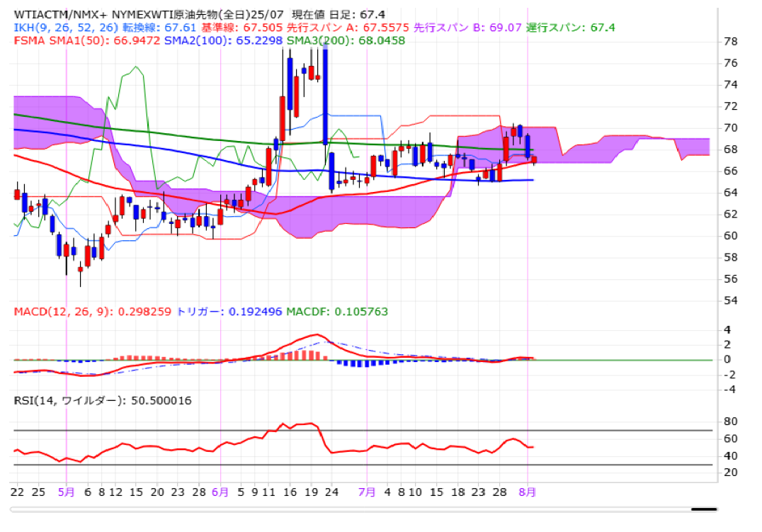Click the SMA3(200): 68.0458 label
Screen dimensions: 762x532
[x=346, y=40]
